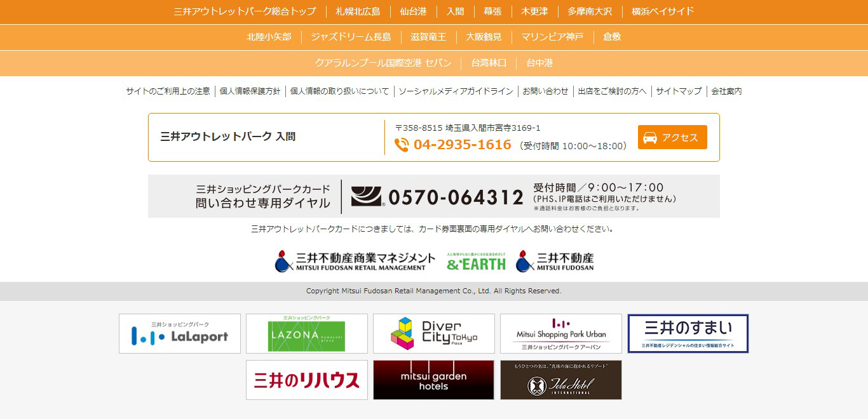868x419 pixels.
Task: Click 問い合わせ専用ダイヤル banner text
Action: (263, 203)
